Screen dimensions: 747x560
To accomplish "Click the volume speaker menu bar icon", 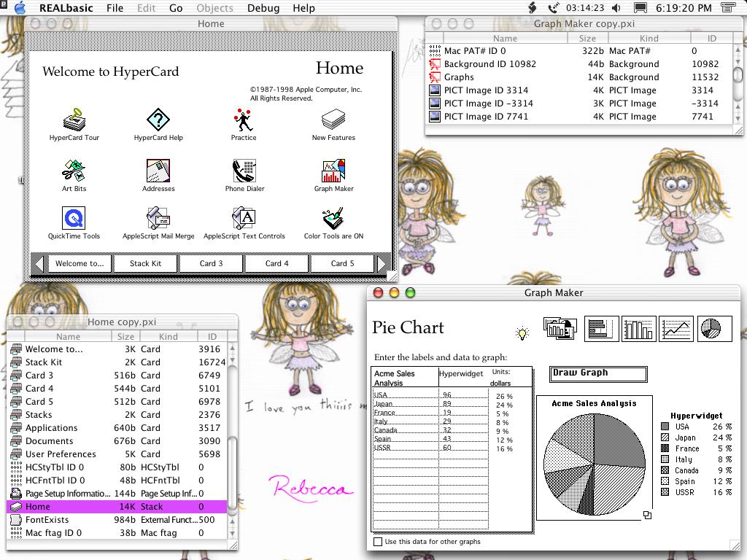I will click(616, 8).
